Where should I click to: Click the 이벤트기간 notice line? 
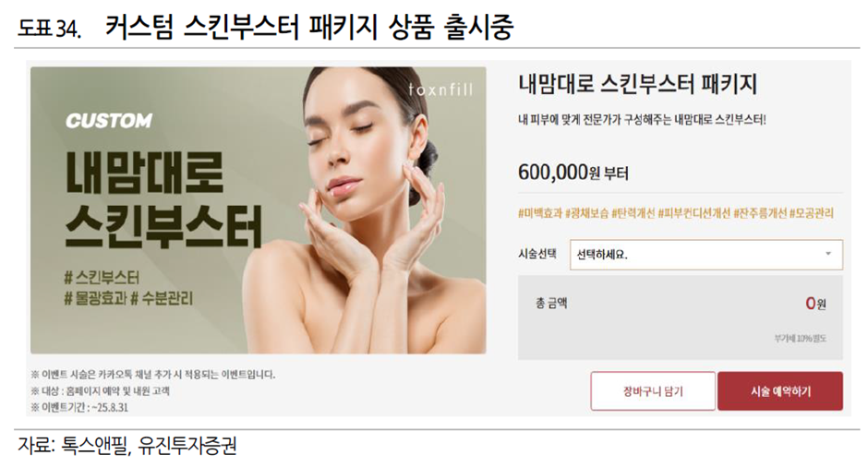pos(79,408)
